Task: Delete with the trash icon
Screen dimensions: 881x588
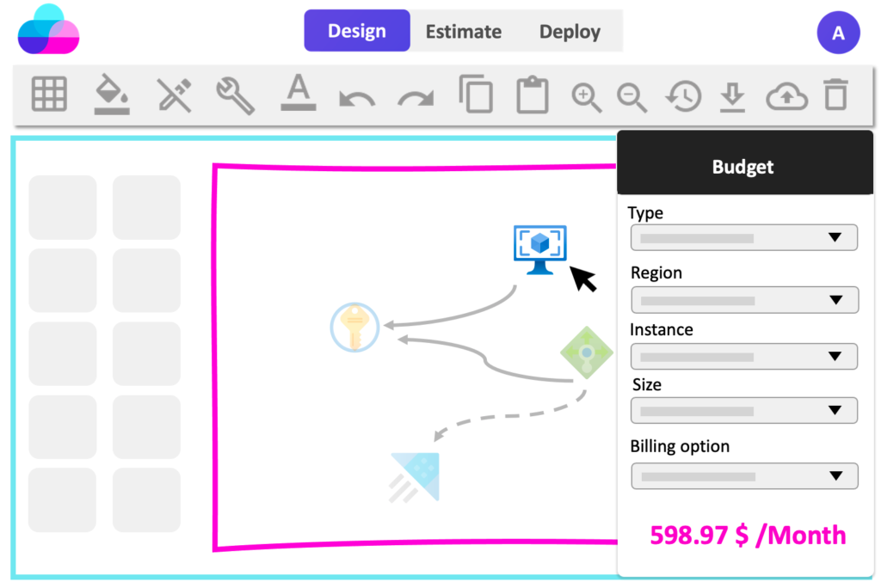Action: coord(835,94)
